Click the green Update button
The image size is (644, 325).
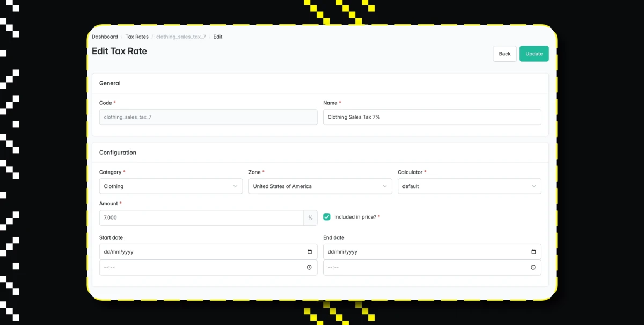[534, 54]
